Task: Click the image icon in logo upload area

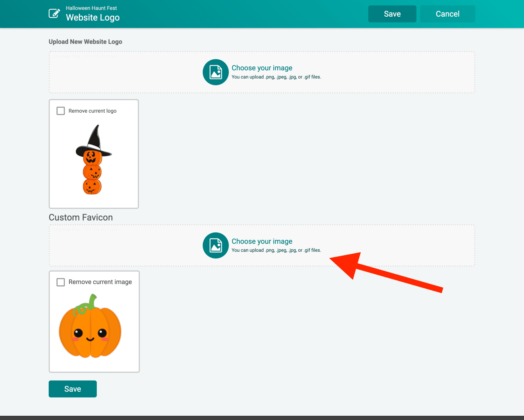Action: [215, 72]
